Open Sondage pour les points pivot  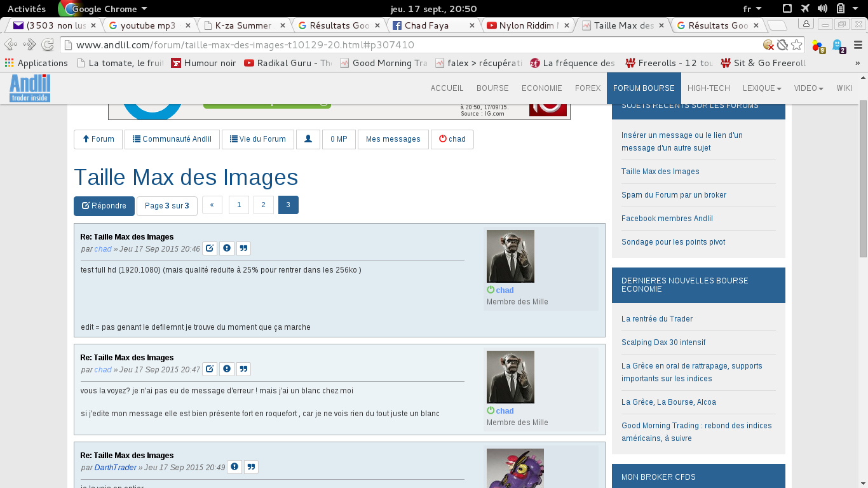pyautogui.click(x=673, y=242)
